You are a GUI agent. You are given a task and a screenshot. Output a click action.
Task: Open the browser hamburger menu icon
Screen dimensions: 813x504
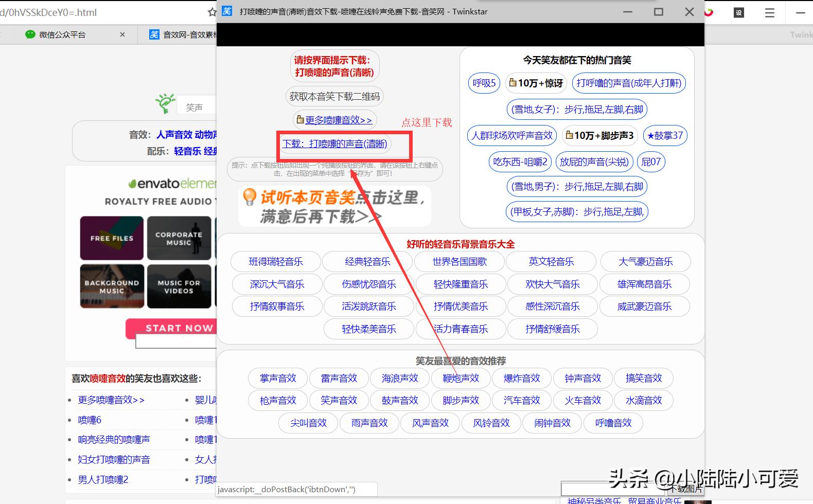[770, 13]
